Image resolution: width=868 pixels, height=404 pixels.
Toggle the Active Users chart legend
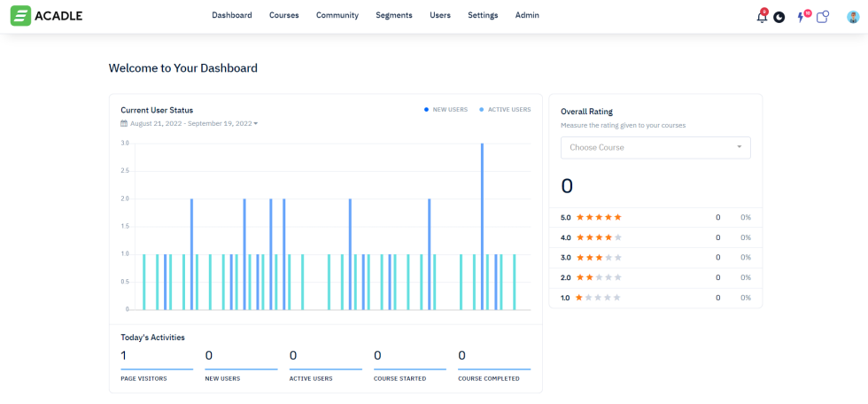(x=505, y=110)
